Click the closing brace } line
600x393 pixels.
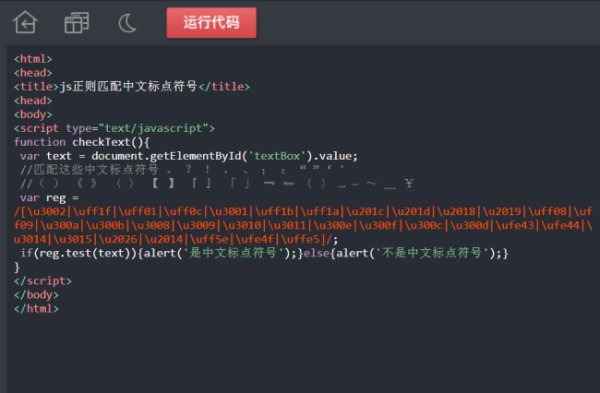(16, 267)
